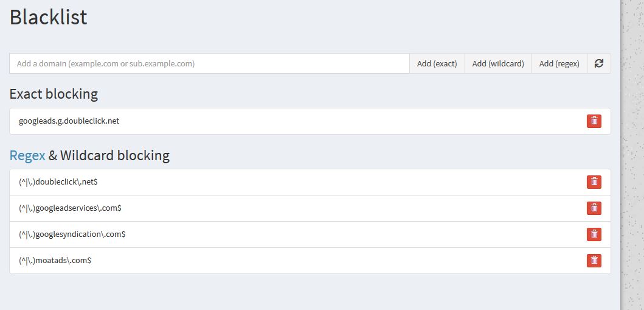Select the googleads.g.doubleclick.net entry text
The image size is (644, 310).
coord(69,121)
